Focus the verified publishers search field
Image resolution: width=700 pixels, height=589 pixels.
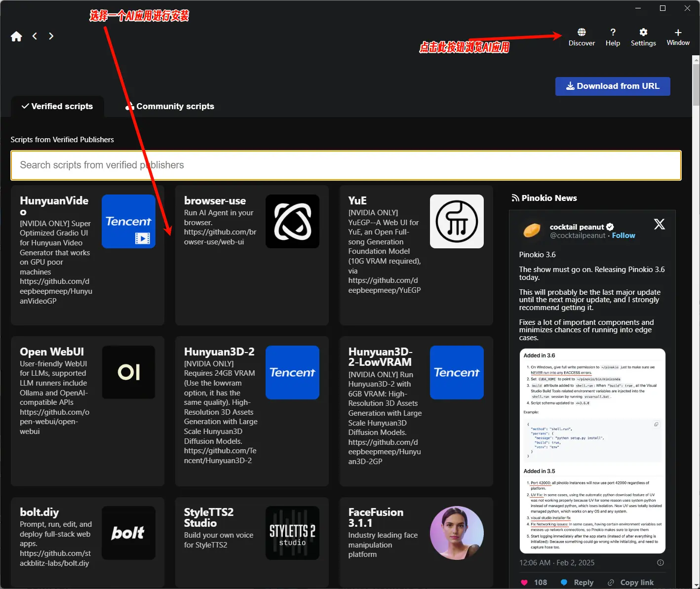pyautogui.click(x=346, y=165)
